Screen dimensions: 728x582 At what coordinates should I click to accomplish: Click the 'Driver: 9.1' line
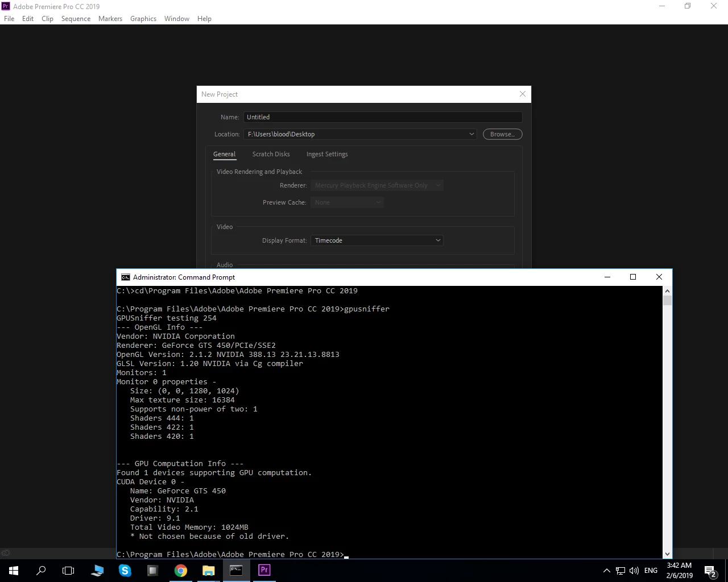coord(155,518)
